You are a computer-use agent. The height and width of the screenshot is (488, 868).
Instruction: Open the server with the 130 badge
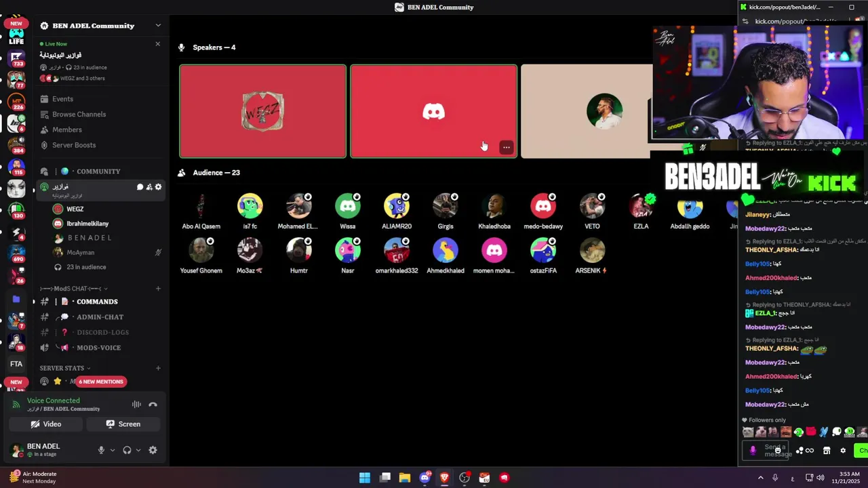[16, 211]
